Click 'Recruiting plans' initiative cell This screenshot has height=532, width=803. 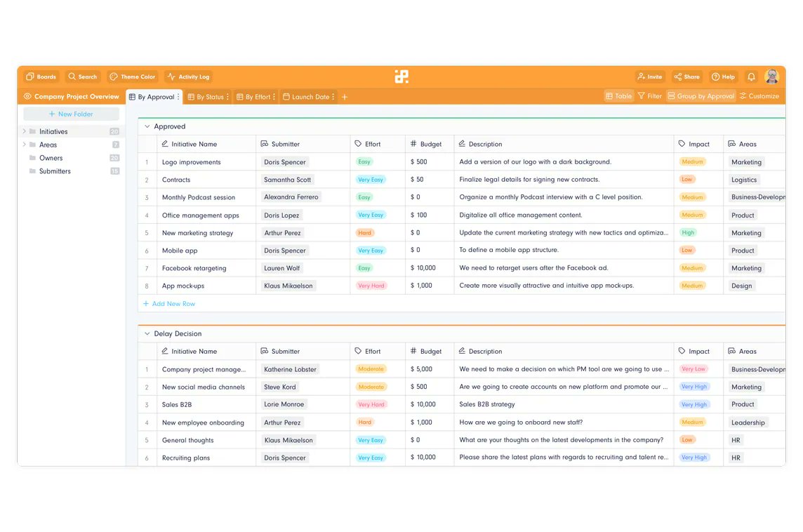pos(206,458)
